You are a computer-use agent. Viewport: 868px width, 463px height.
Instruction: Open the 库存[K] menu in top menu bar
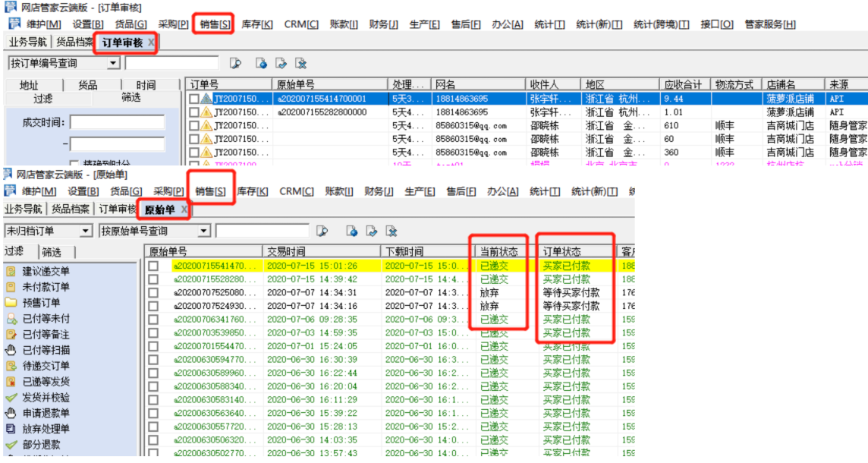(x=256, y=24)
